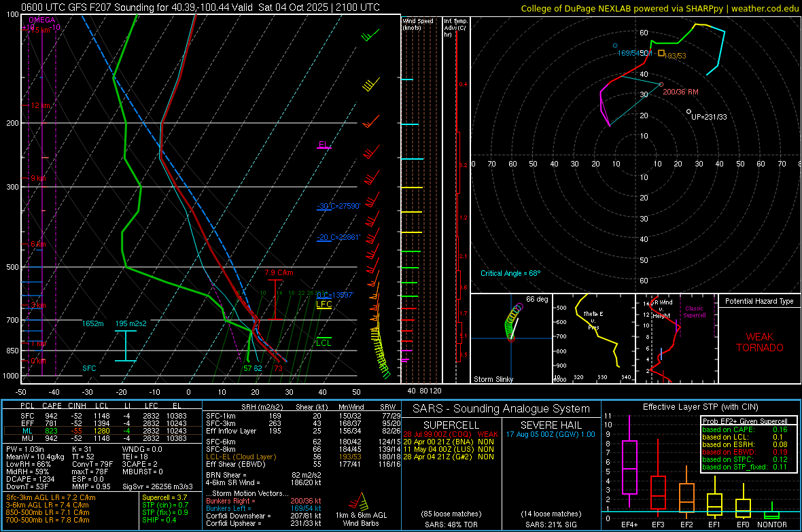The height and width of the screenshot is (532, 802).
Task: Click the 195 m2s2 effective SRH label
Action: 131,324
